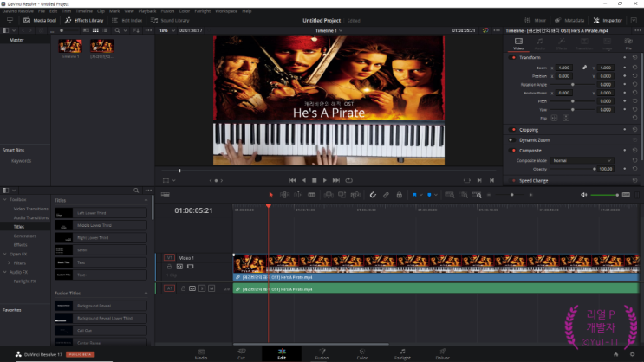Adjust the Rotation Angle slider
644x362 pixels.
coord(573,85)
